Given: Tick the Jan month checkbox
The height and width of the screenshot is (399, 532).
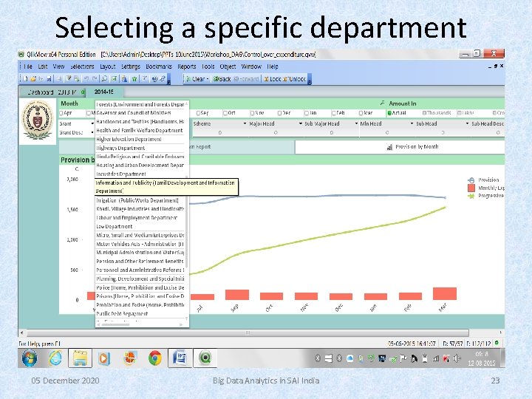Looking at the screenshot, I should click(x=307, y=113).
